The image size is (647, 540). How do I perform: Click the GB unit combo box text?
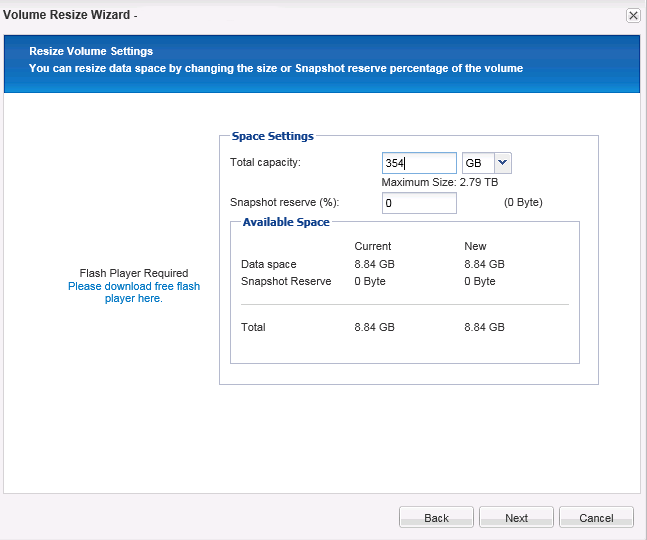pos(476,163)
